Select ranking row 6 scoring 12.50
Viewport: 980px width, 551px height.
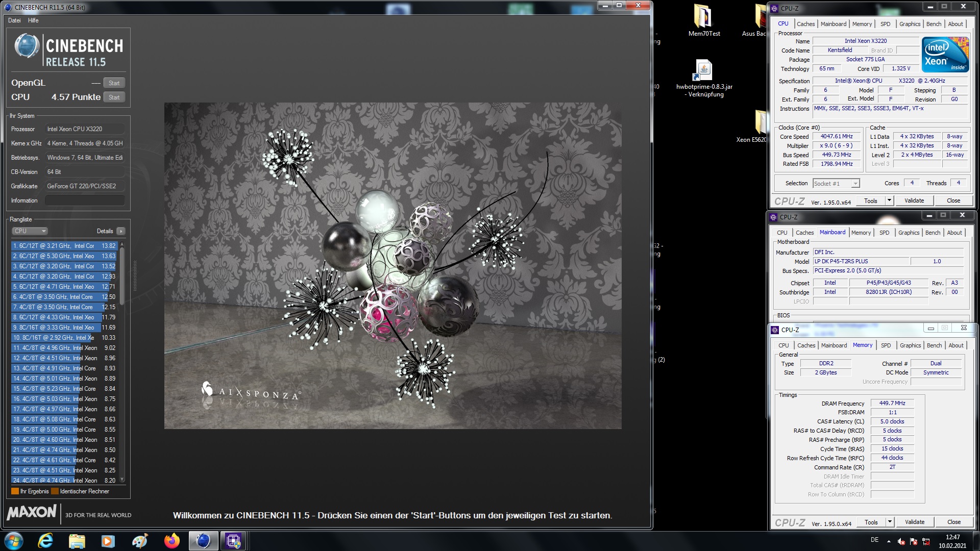(65, 297)
